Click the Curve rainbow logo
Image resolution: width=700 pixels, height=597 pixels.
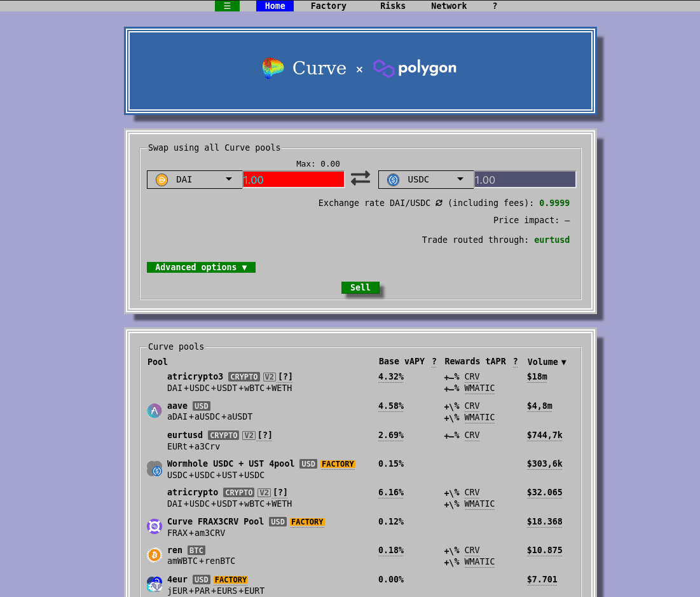[273, 68]
